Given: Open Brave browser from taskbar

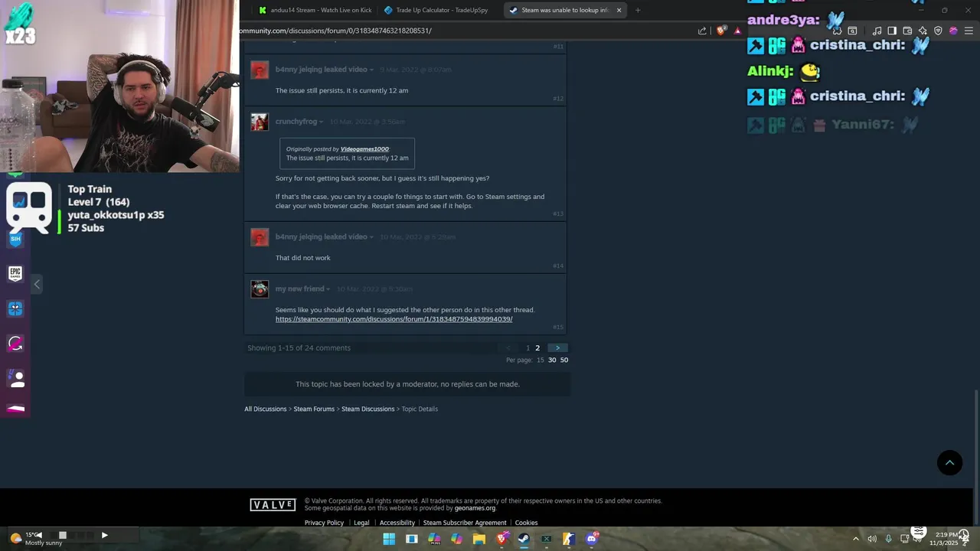Looking at the screenshot, I should [x=501, y=539].
